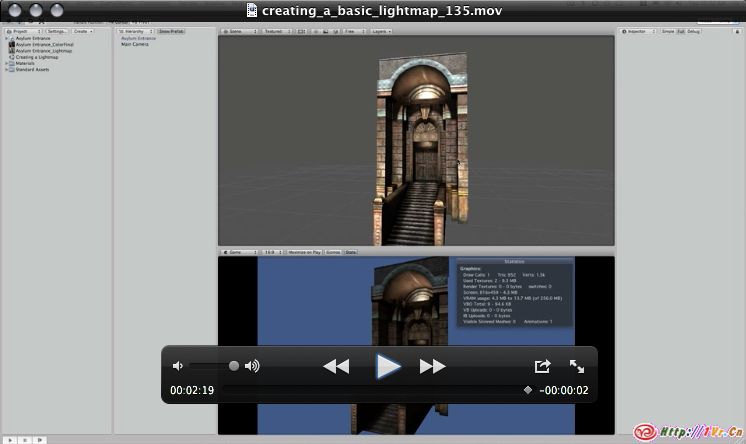The width and height of the screenshot is (746, 444).
Task: Click the Show Prefab button
Action: (171, 31)
